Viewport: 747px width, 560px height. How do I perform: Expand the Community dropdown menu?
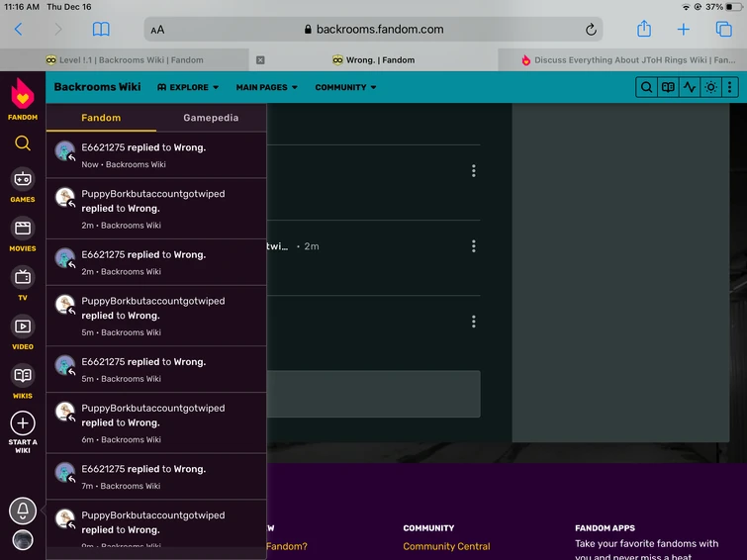coord(345,87)
